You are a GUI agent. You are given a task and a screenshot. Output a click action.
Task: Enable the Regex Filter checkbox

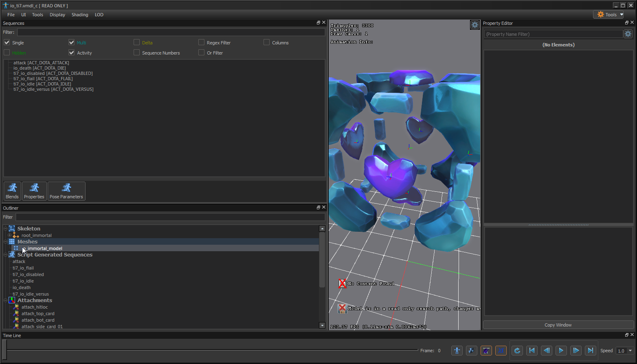click(201, 42)
